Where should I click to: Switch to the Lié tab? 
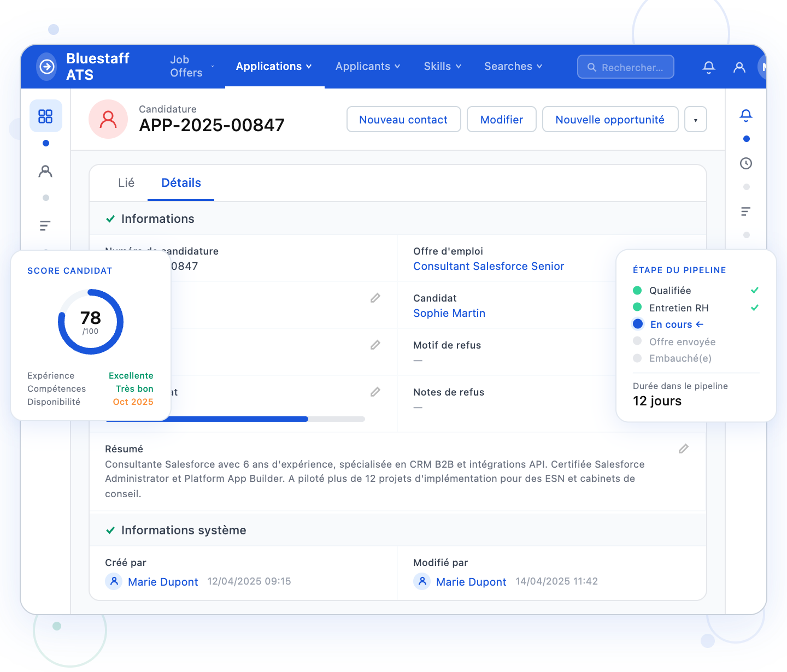coord(126,182)
